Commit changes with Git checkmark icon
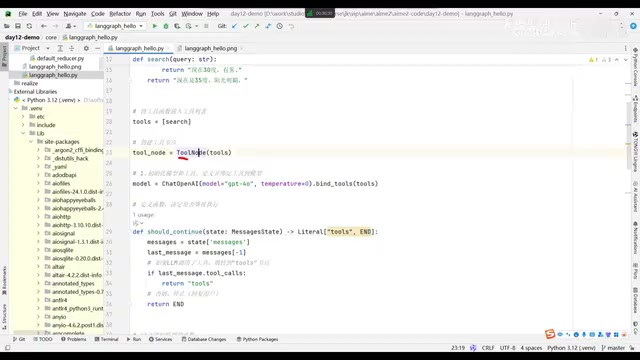This screenshot has height=360, width=640. (246, 26)
